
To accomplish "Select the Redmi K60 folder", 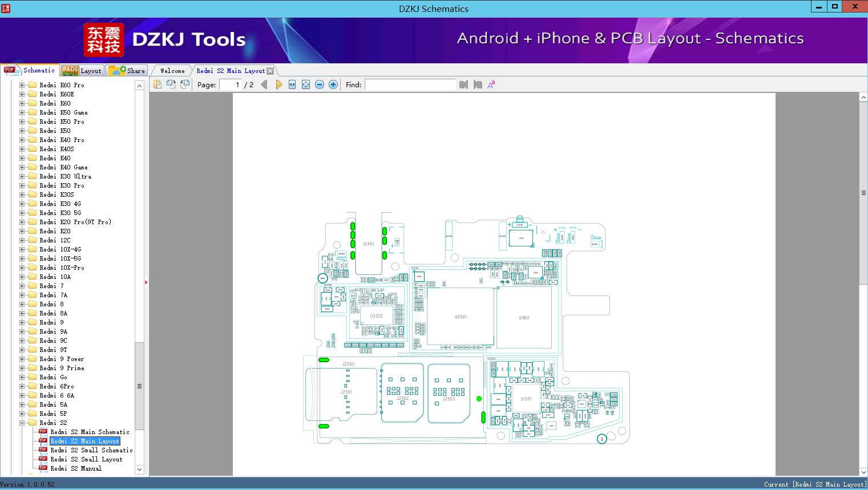I will click(x=55, y=103).
